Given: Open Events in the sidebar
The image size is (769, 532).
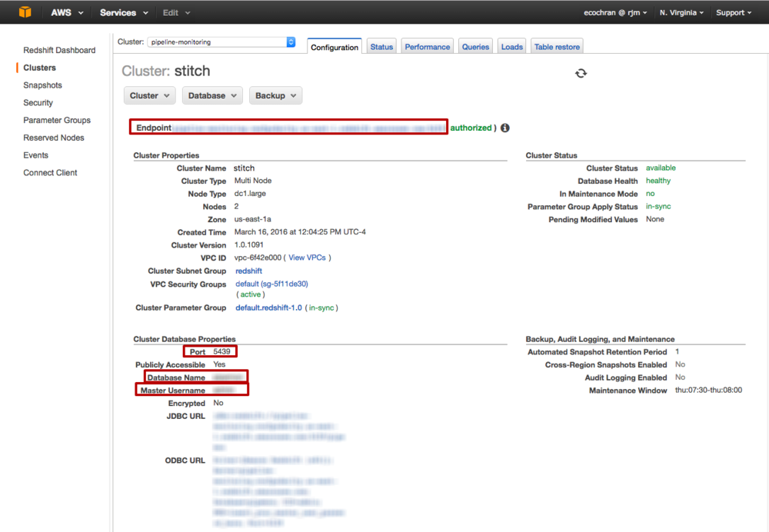Looking at the screenshot, I should (36, 155).
